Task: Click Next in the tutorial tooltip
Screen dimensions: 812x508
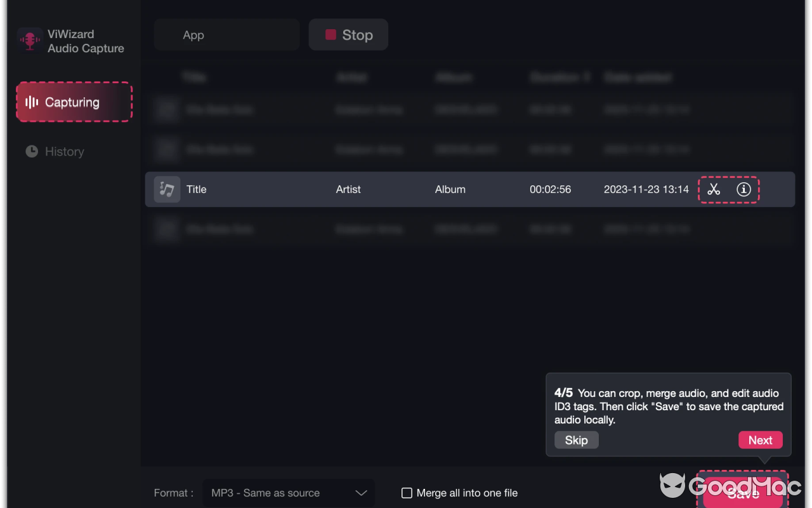Action: click(761, 439)
